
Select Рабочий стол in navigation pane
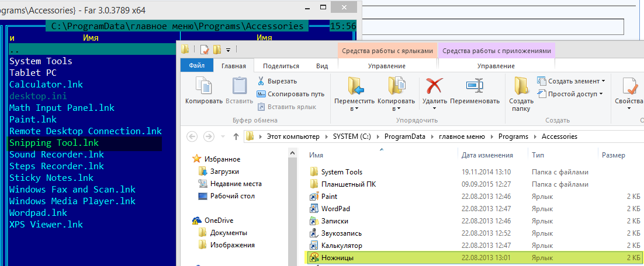coord(226,196)
